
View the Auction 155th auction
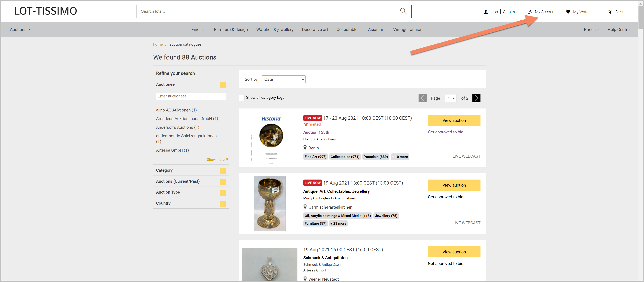coord(454,120)
